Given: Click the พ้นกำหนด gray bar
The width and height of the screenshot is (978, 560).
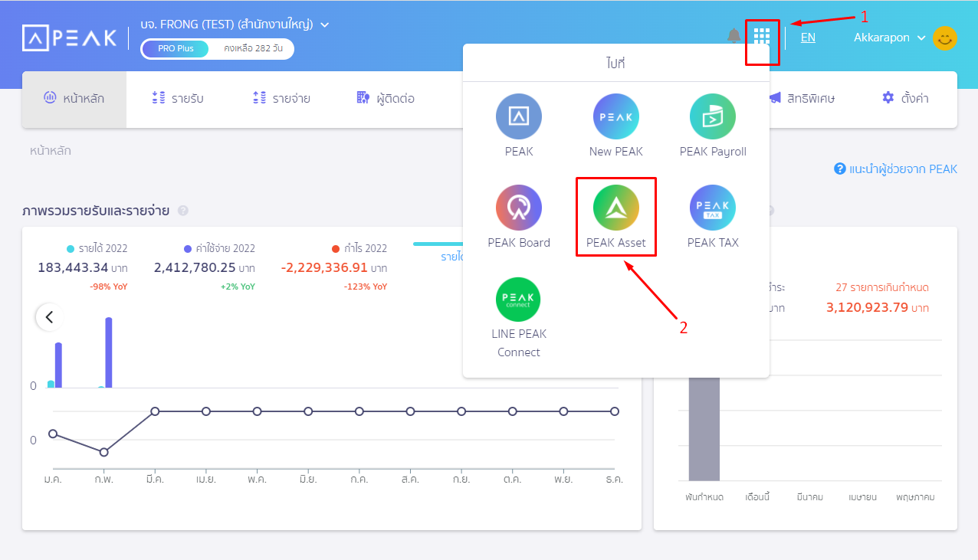Looking at the screenshot, I should click(704, 429).
